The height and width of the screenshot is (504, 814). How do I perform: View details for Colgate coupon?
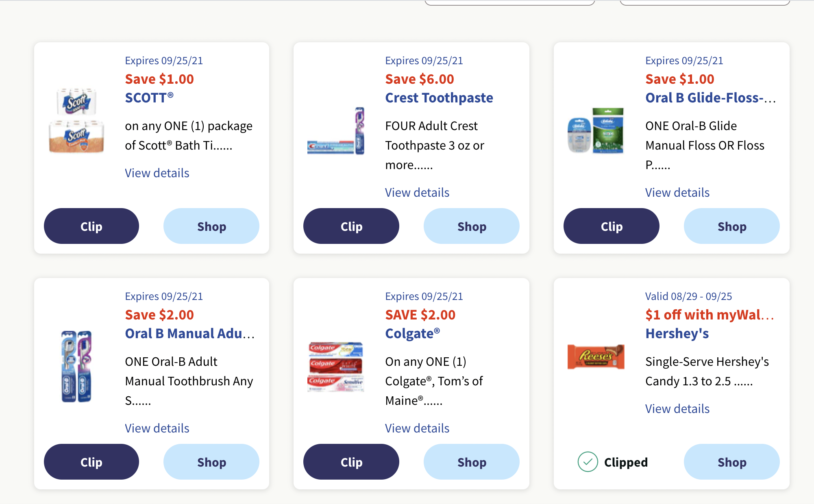point(417,428)
